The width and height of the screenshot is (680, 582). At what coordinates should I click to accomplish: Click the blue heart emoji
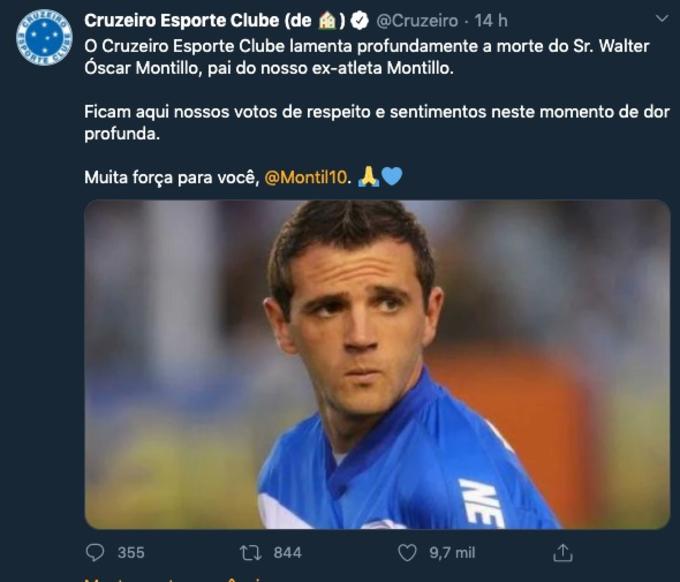tap(392, 177)
